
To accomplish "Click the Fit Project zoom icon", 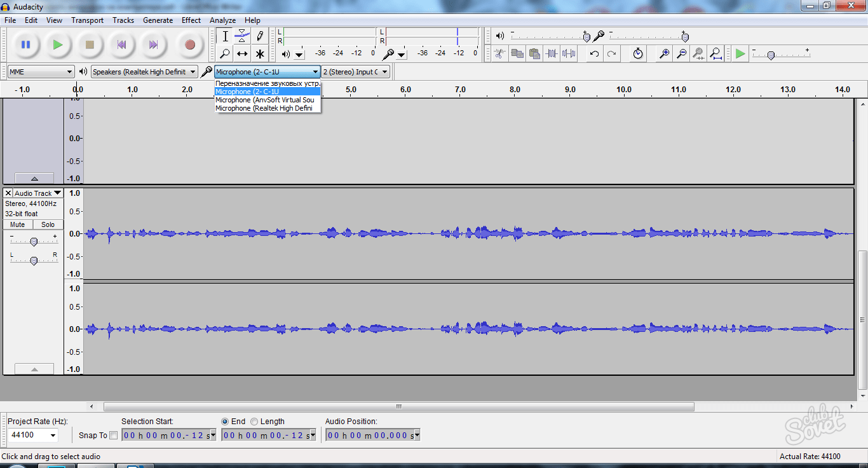I will coord(715,54).
